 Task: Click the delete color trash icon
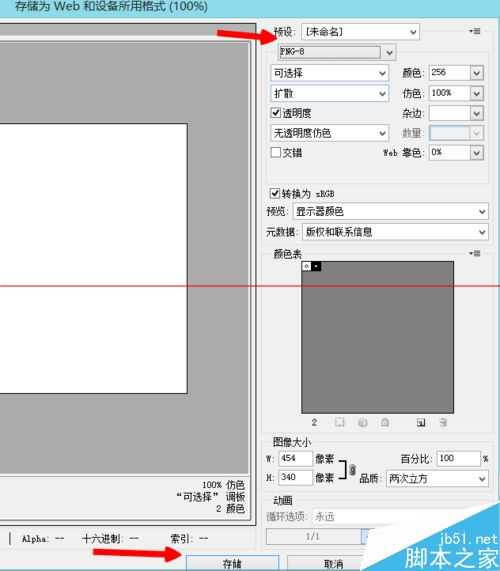click(x=443, y=422)
